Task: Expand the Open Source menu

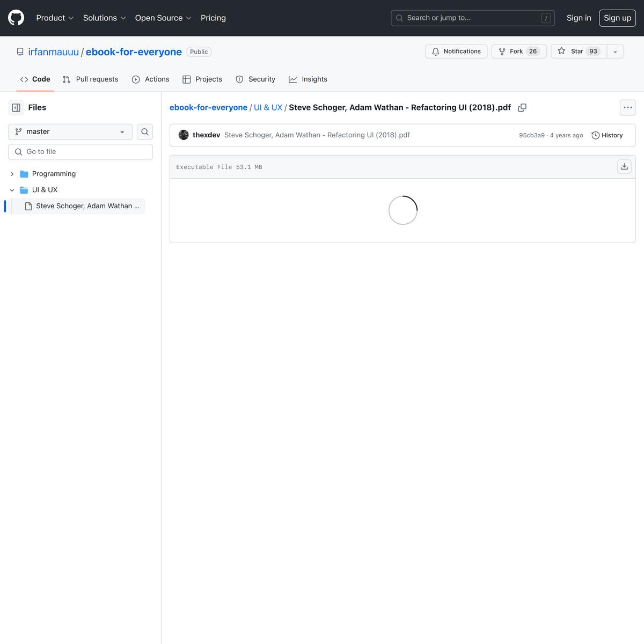Action: (x=163, y=18)
